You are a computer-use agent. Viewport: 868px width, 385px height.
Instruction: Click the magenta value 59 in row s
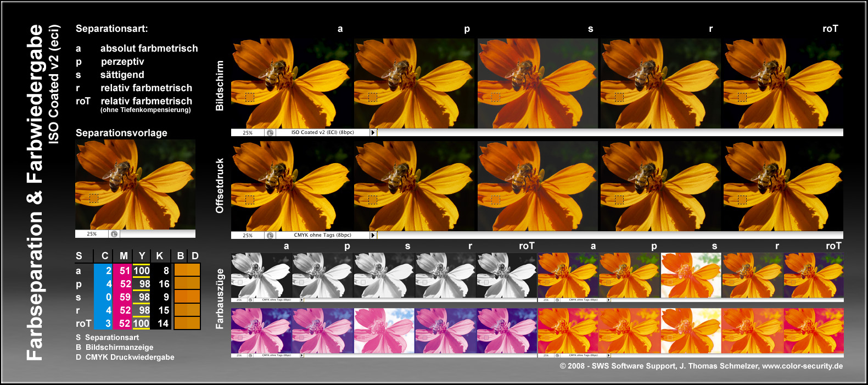coord(125,297)
